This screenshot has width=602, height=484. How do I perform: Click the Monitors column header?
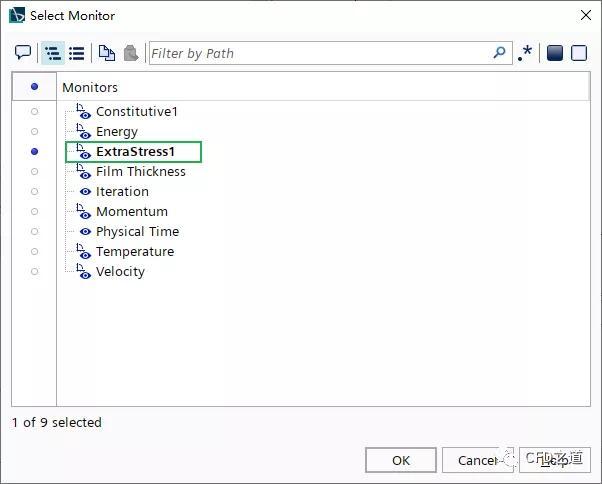tap(322, 87)
